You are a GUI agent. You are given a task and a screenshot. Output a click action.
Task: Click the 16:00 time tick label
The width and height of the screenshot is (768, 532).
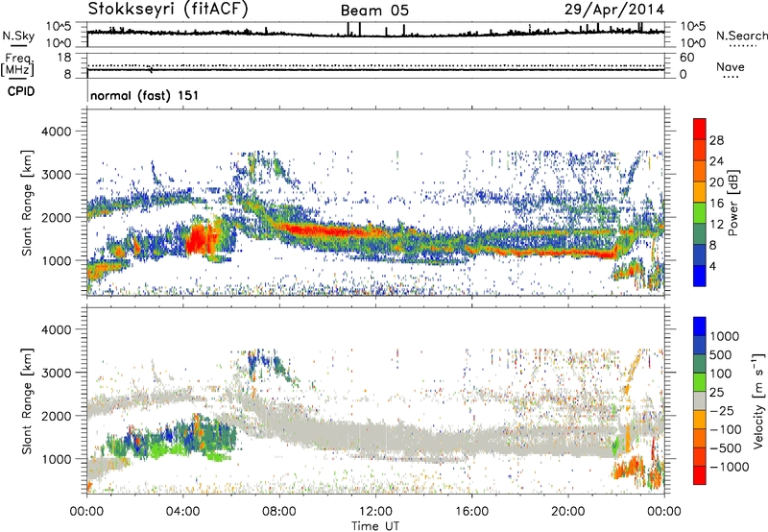[471, 512]
